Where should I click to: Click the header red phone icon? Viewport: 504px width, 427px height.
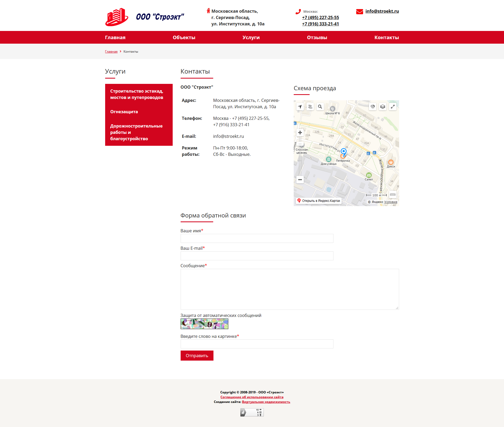click(298, 12)
